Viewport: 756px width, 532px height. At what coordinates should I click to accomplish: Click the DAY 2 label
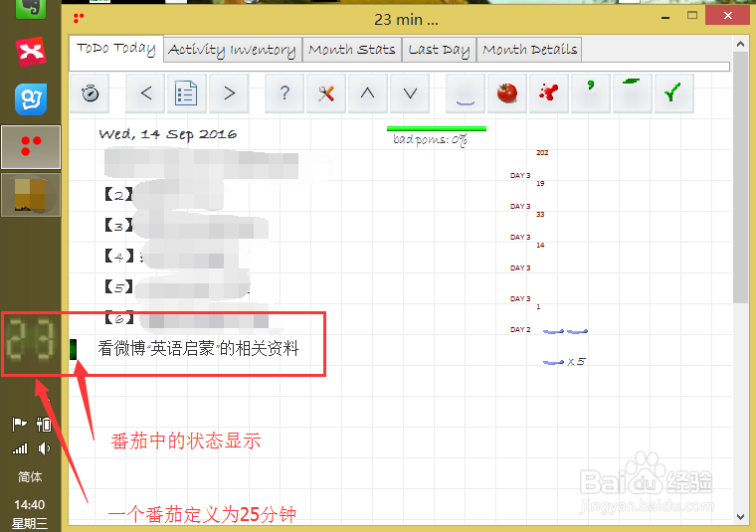click(x=520, y=329)
